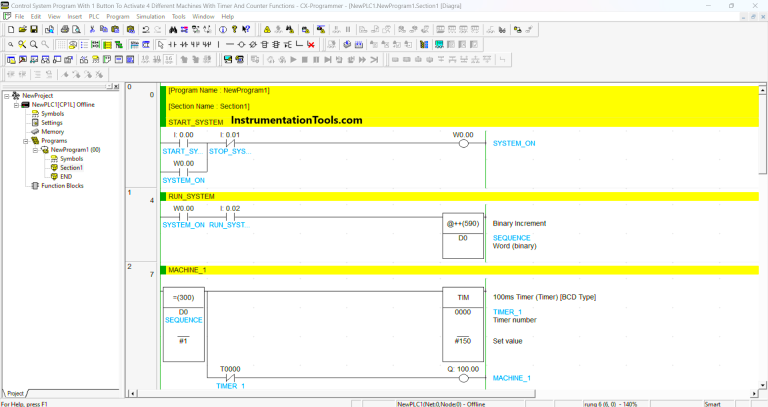Click the W0.00 SYSTEM_ON output coil

pos(462,143)
